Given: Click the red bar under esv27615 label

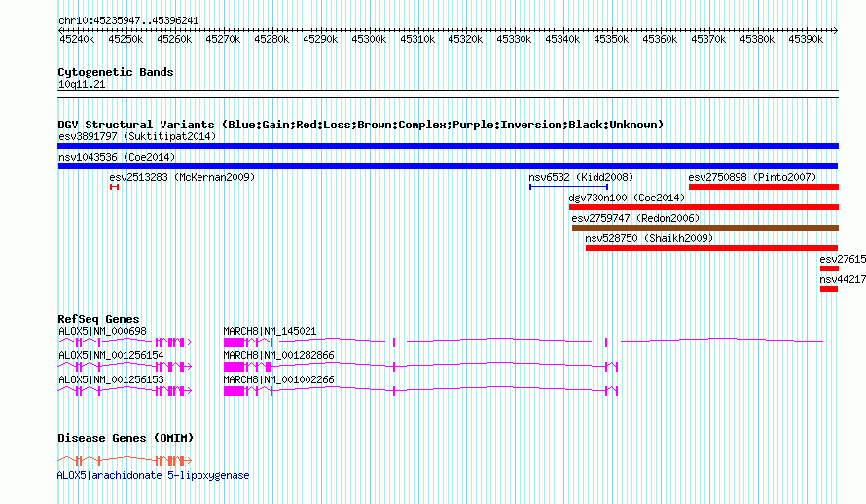Looking at the screenshot, I should tap(830, 269).
